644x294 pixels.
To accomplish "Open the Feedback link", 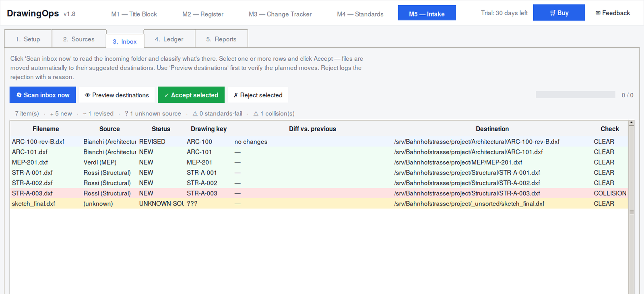I will (x=613, y=13).
